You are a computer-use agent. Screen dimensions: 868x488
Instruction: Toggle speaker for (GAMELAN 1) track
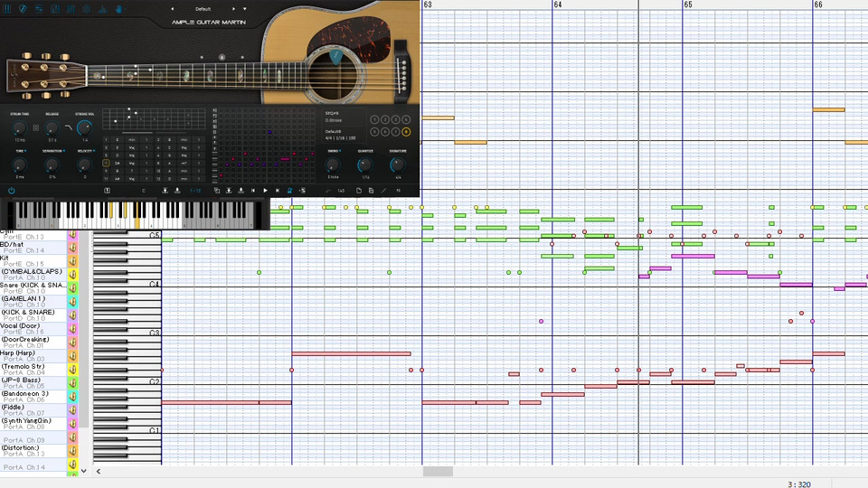(x=72, y=302)
